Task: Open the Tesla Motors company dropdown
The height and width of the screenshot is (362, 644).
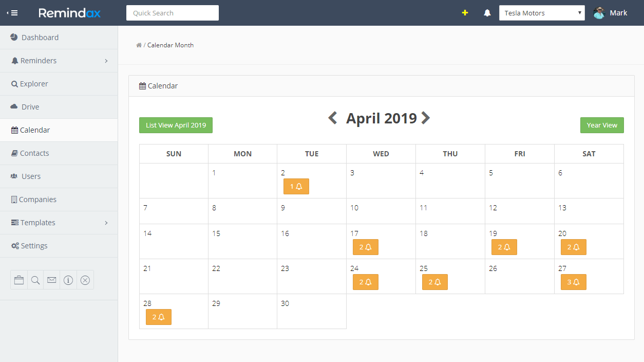Action: click(x=542, y=12)
